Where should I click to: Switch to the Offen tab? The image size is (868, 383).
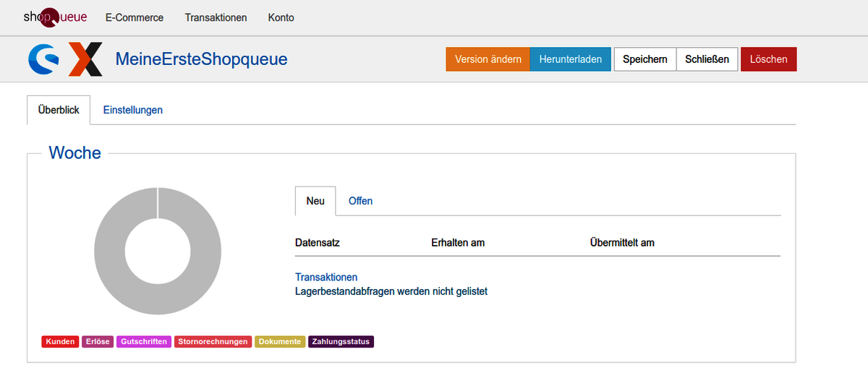360,201
